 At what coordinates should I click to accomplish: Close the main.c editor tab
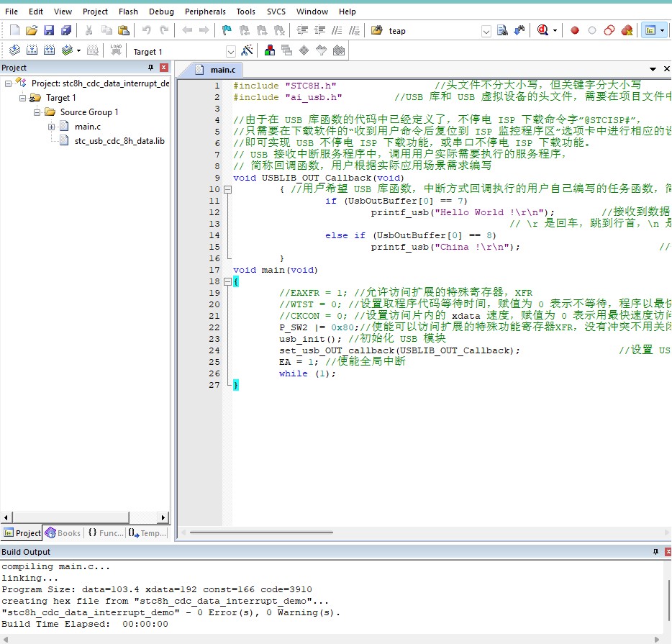coord(667,68)
